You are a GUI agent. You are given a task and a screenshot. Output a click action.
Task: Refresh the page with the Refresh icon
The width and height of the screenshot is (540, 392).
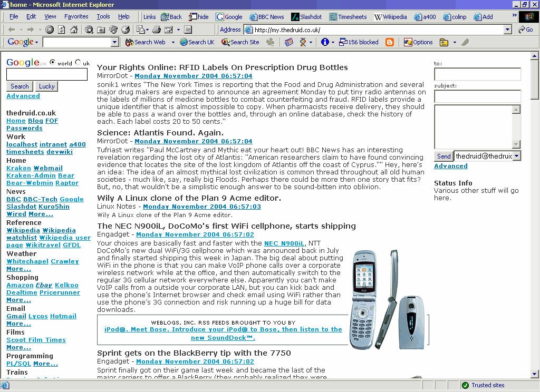(x=62, y=30)
